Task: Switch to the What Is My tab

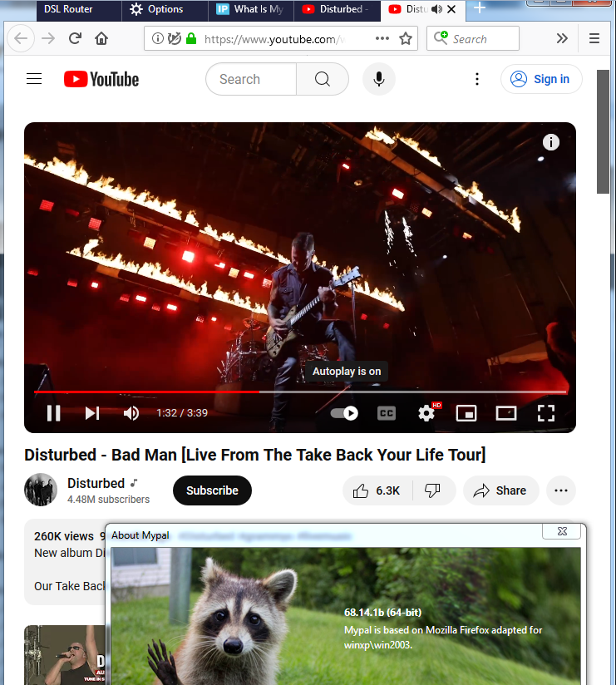Action: pos(251,10)
